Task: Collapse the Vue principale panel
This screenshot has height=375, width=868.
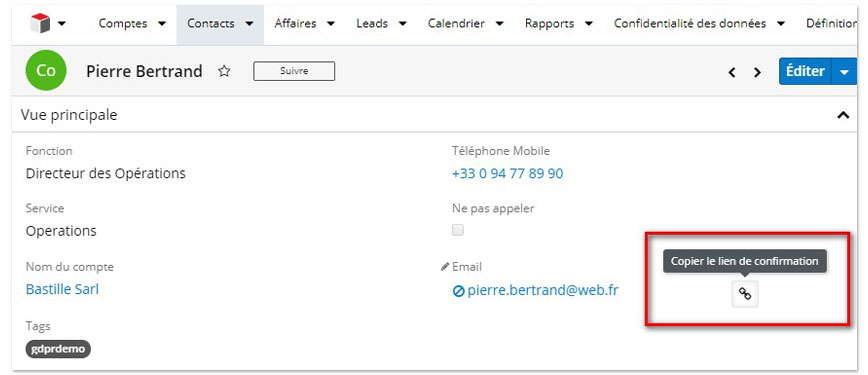Action: [843, 115]
